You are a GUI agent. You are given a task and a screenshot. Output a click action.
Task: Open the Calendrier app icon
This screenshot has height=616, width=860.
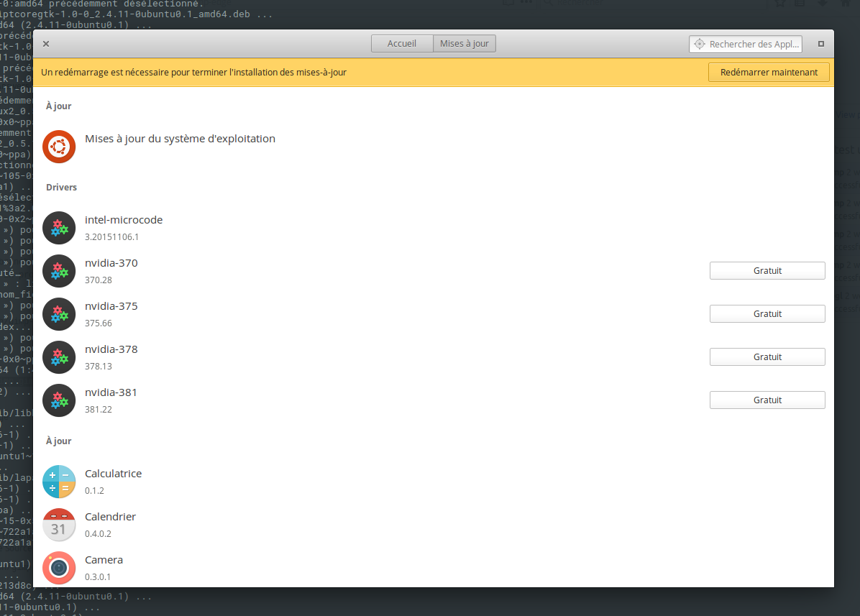click(x=59, y=525)
